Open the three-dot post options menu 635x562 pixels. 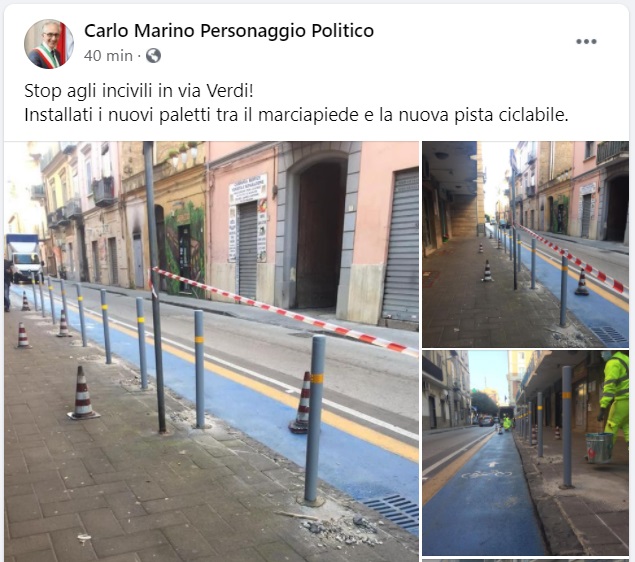point(586,41)
